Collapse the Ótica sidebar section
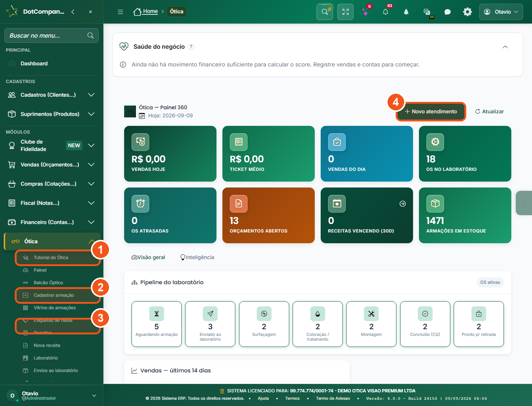The width and height of the screenshot is (532, 406). pyautogui.click(x=52, y=241)
